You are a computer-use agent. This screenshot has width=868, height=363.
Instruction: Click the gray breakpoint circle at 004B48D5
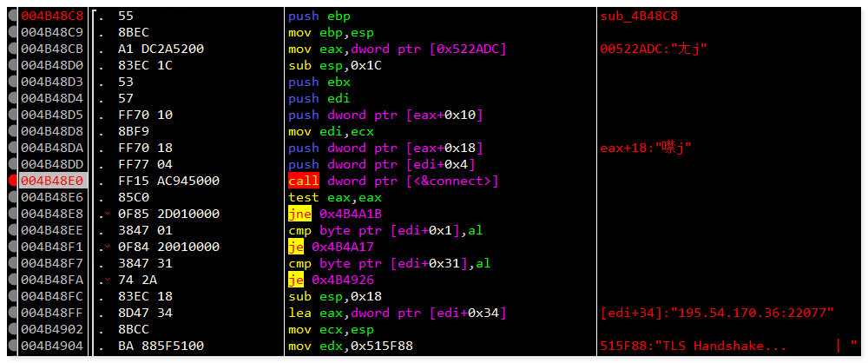click(11, 115)
